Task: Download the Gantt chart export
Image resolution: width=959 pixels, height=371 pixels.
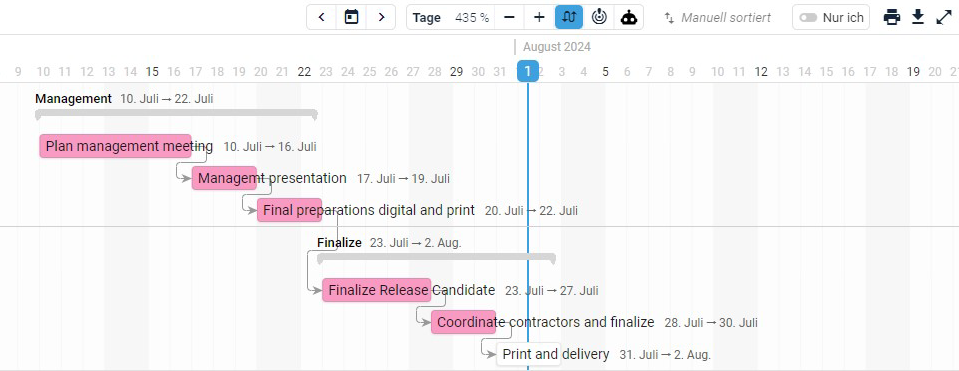Action: 917,17
